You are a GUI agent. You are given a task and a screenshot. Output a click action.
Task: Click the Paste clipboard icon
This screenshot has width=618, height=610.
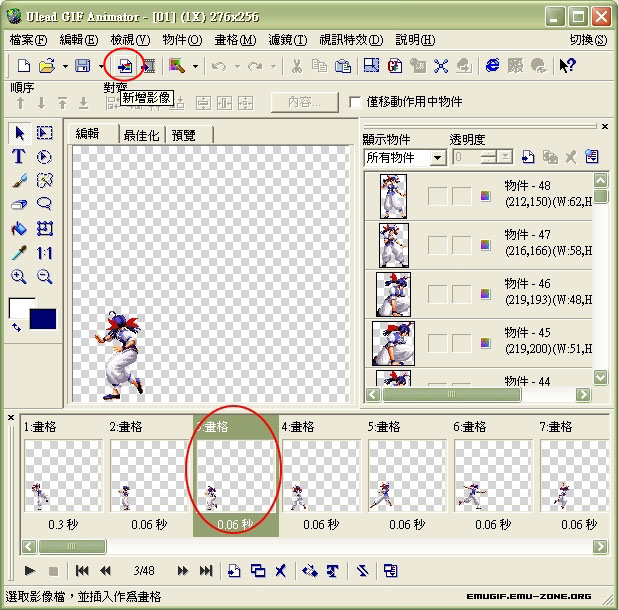pos(343,66)
